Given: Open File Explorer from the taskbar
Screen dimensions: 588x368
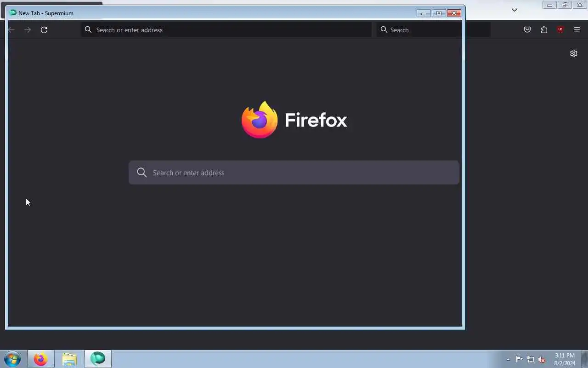Looking at the screenshot, I should pos(69,359).
